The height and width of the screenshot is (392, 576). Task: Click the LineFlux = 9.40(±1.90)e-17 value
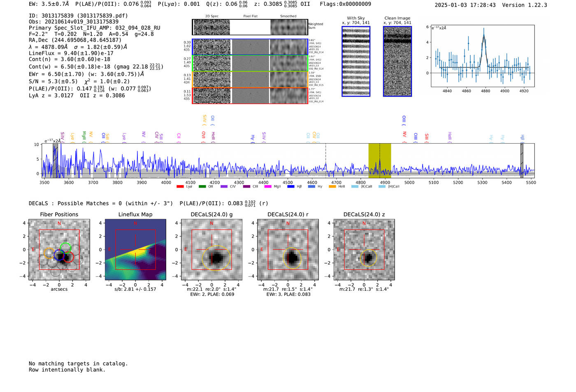click(x=71, y=53)
